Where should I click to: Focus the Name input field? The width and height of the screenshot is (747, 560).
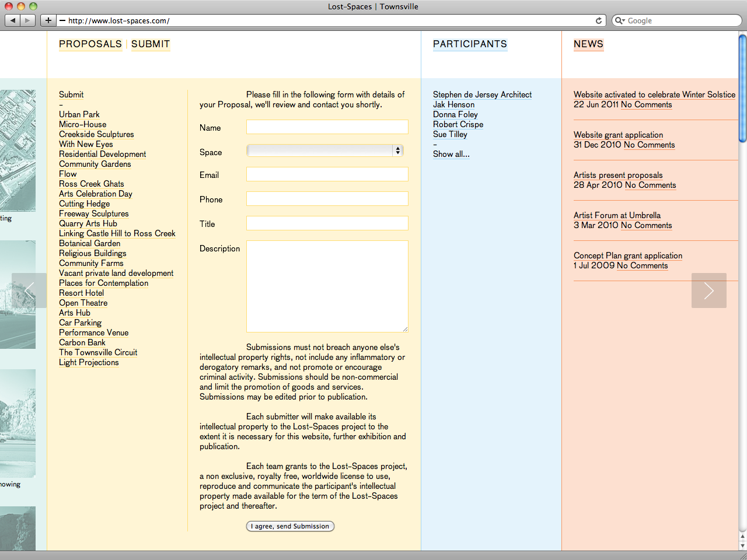(x=327, y=127)
